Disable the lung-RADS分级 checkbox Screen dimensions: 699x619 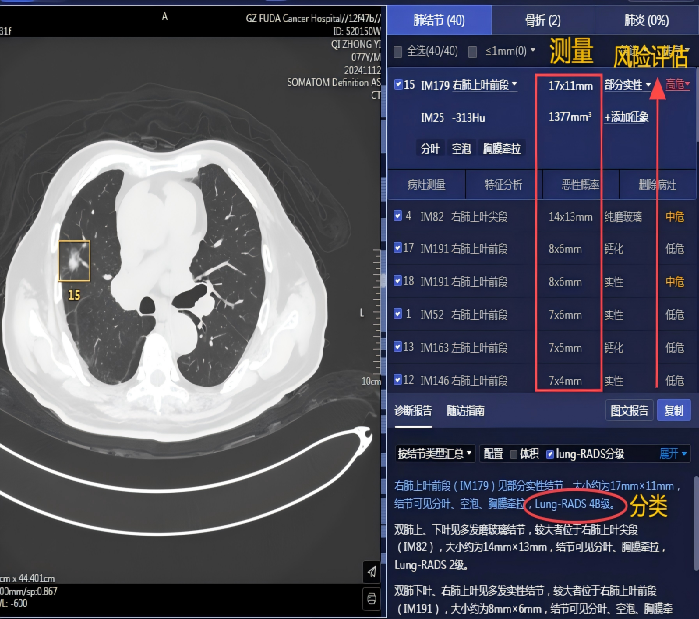tap(550, 453)
